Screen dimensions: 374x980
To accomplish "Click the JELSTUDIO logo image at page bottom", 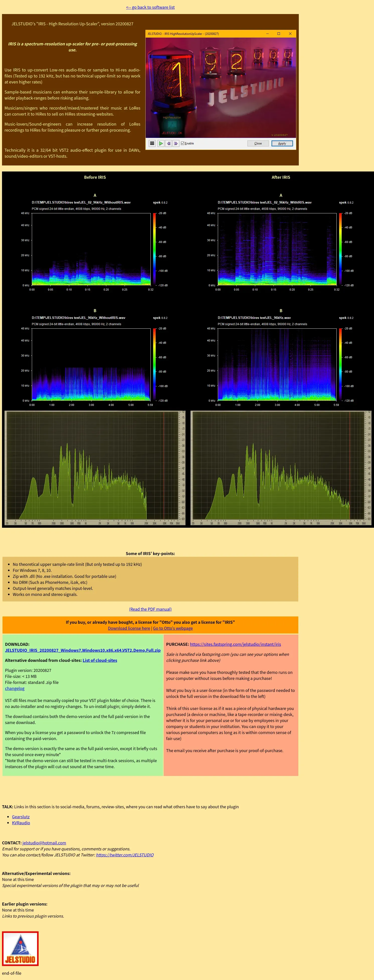I will [20, 948].
